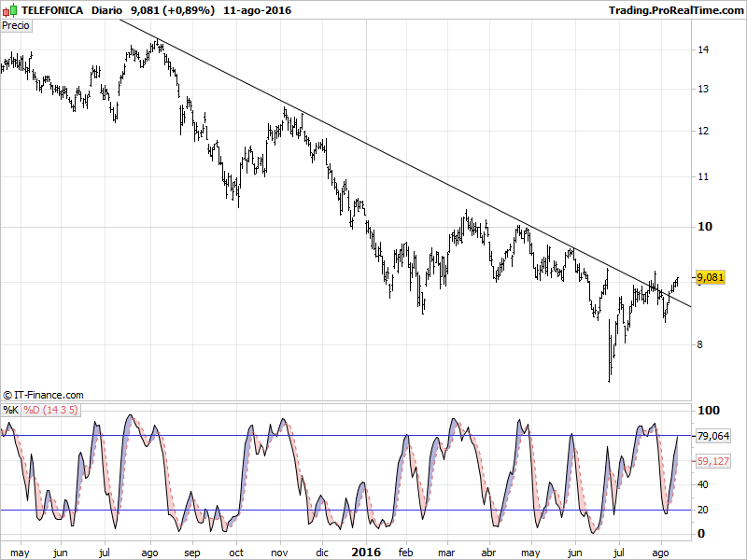Click the 79,064 %K value tag
Viewport: 747px width, 560px height.
pyautogui.click(x=712, y=436)
